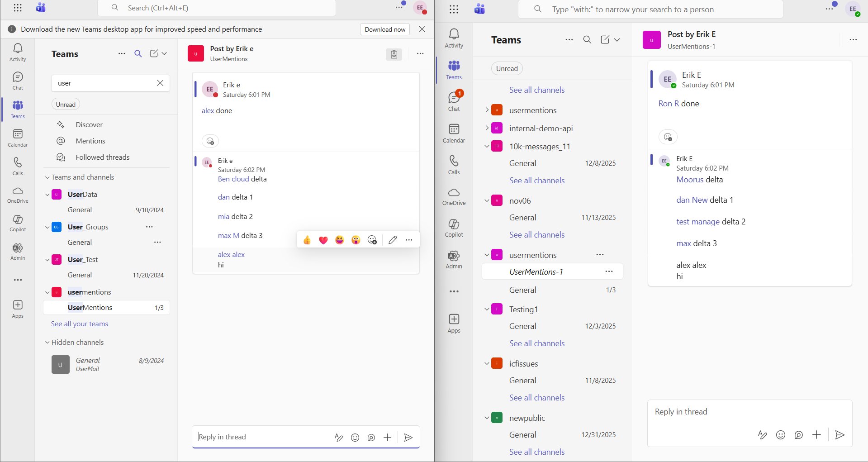Image resolution: width=868 pixels, height=462 pixels.
Task: Open the UserMentions-1 channel options menu
Action: (x=609, y=271)
